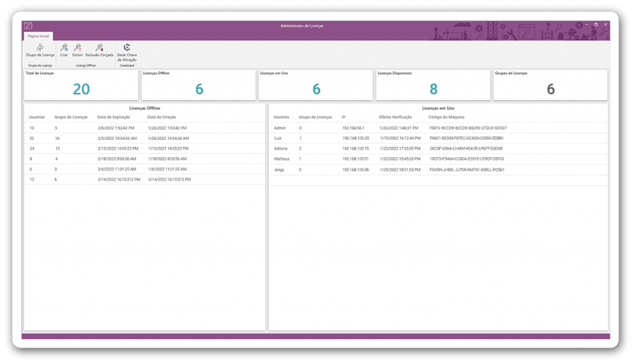Click the application icon in the title bar
This screenshot has width=634, height=364.
pyautogui.click(x=28, y=26)
